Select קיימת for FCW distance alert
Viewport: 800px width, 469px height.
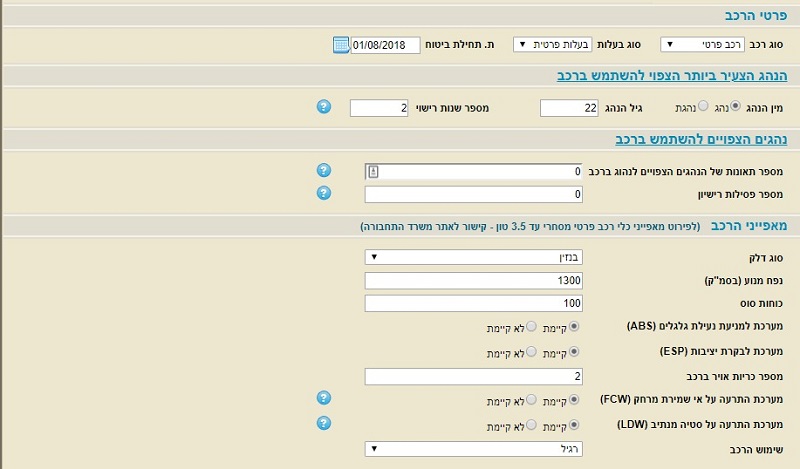pyautogui.click(x=574, y=399)
